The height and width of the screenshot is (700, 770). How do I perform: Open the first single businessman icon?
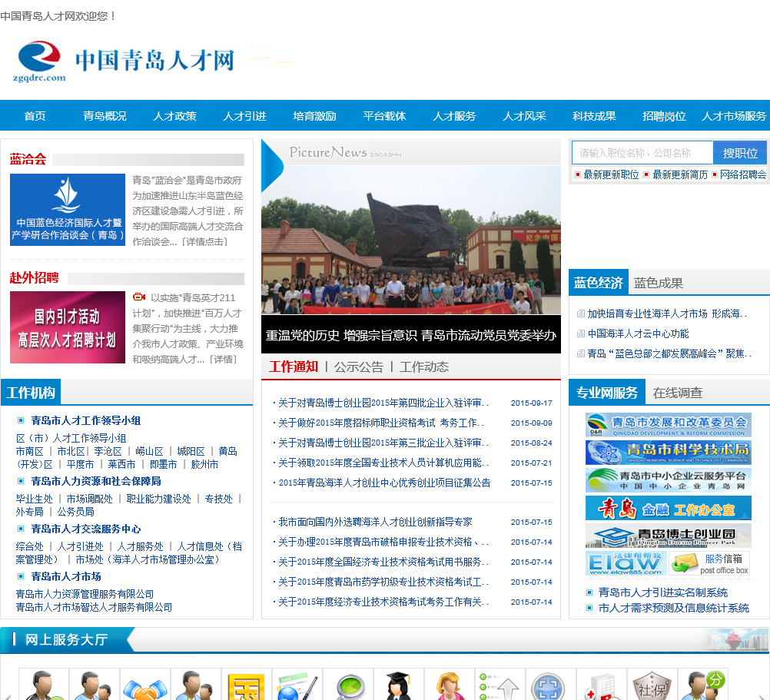click(43, 685)
